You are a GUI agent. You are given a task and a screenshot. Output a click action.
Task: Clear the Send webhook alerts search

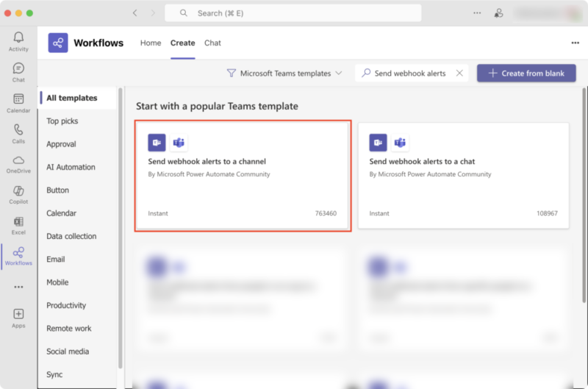(x=459, y=73)
